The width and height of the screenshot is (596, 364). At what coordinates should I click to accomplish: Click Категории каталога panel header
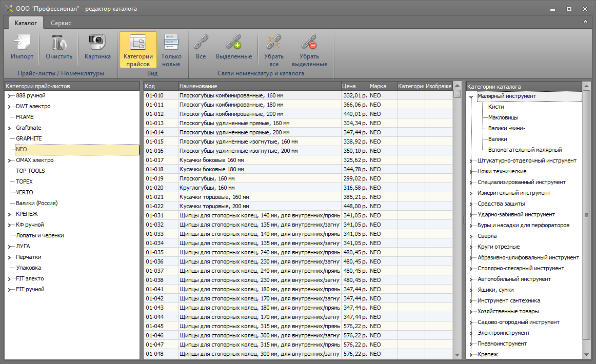point(524,87)
